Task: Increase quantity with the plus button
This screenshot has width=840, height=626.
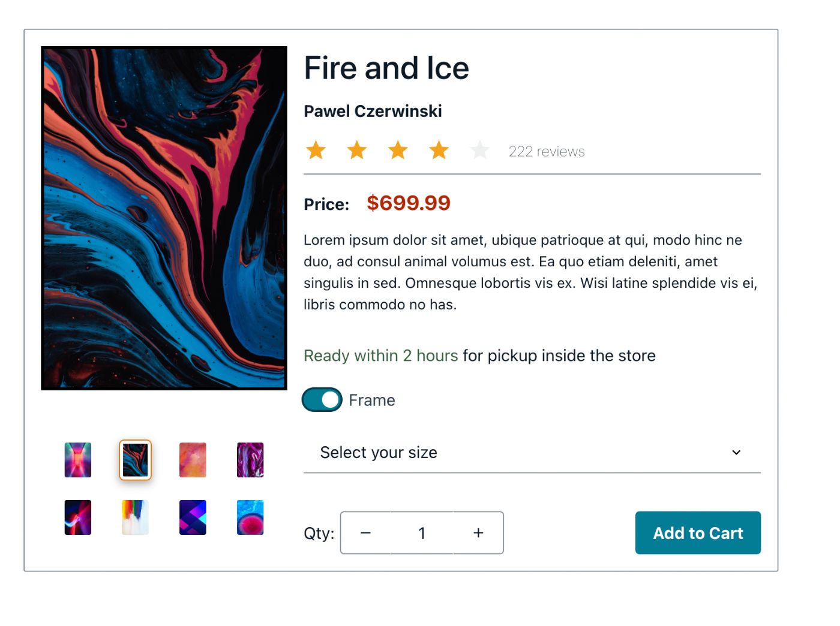Action: (478, 532)
